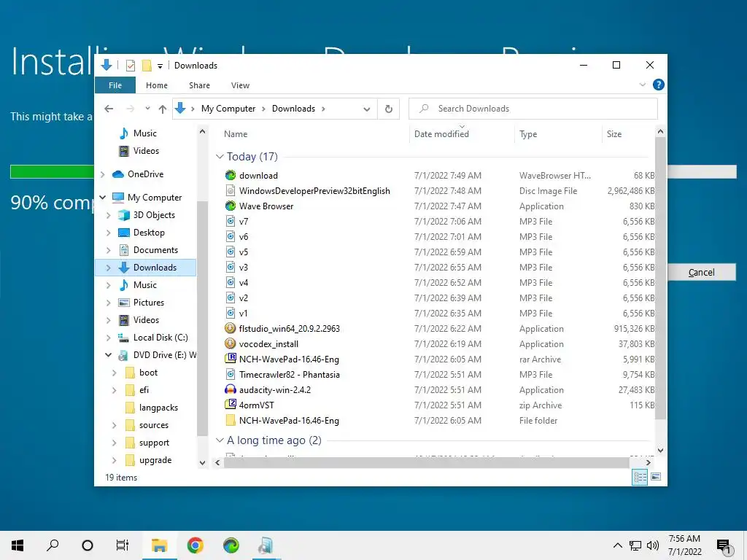Sort files by Type column header
The width and height of the screenshot is (747, 560).
pyautogui.click(x=528, y=134)
